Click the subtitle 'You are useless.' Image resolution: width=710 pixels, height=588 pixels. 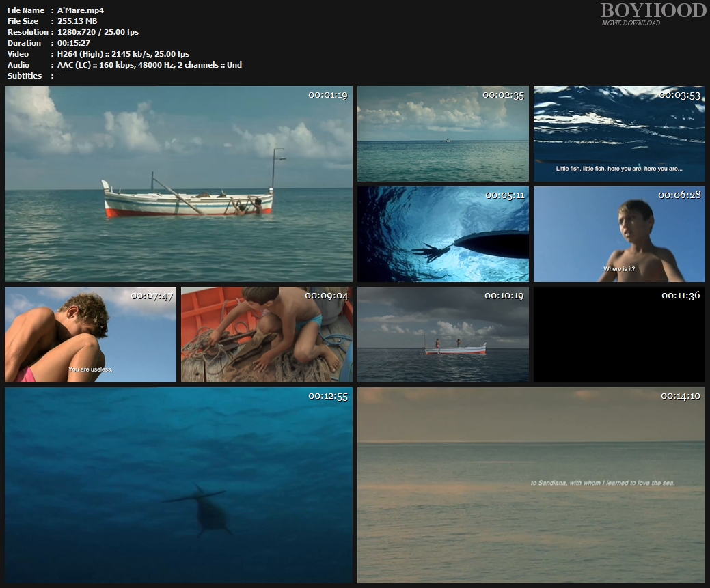tap(91, 369)
